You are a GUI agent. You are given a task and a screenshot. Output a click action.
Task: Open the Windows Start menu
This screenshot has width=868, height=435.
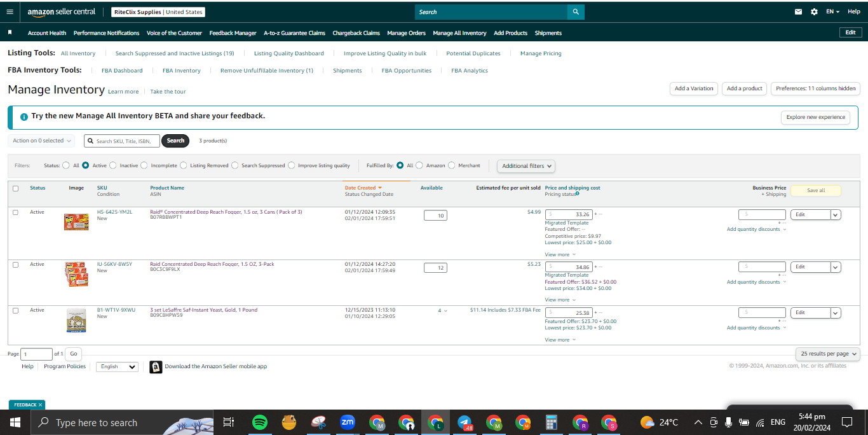tap(15, 422)
